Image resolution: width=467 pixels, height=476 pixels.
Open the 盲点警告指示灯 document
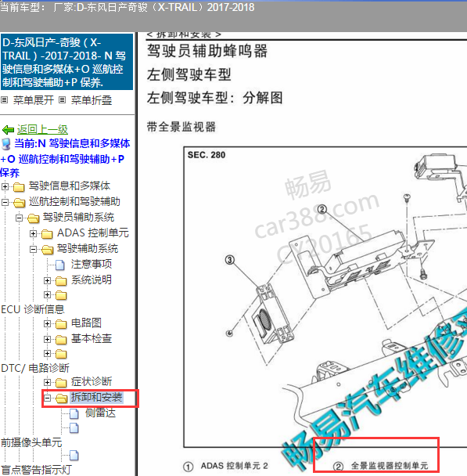36,470
